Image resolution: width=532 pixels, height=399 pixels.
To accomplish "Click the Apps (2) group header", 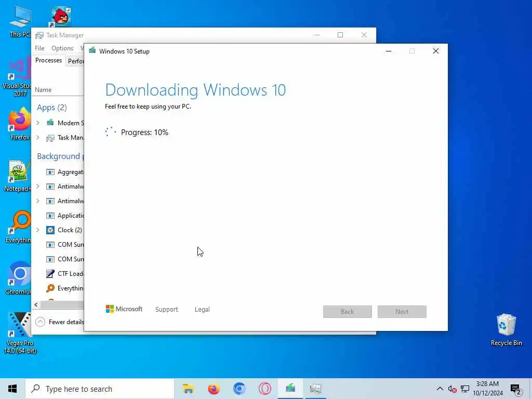I will [52, 108].
